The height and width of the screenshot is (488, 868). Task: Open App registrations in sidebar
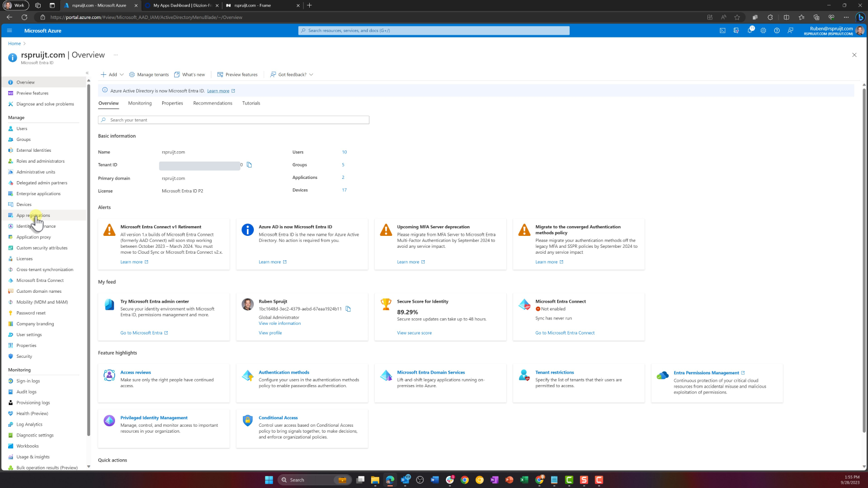pyautogui.click(x=33, y=215)
